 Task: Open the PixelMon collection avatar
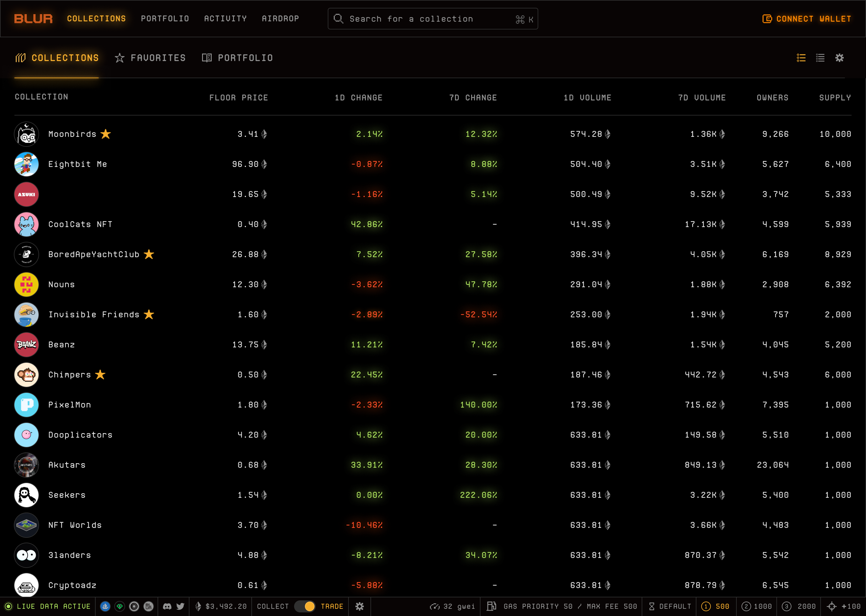[26, 405]
